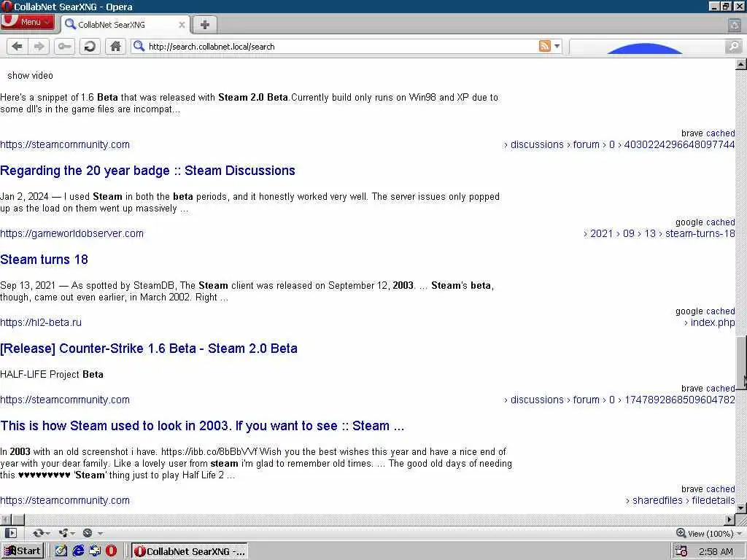The width and height of the screenshot is (747, 560).
Task: Open 'This is how Steam used to look' result
Action: click(202, 426)
